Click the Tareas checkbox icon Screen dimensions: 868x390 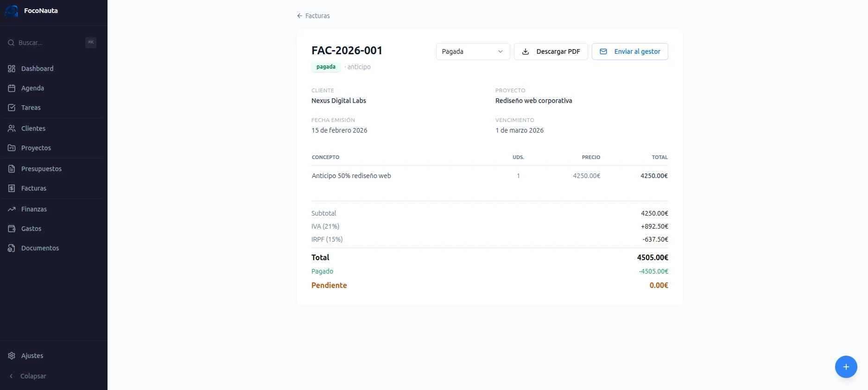(12, 108)
